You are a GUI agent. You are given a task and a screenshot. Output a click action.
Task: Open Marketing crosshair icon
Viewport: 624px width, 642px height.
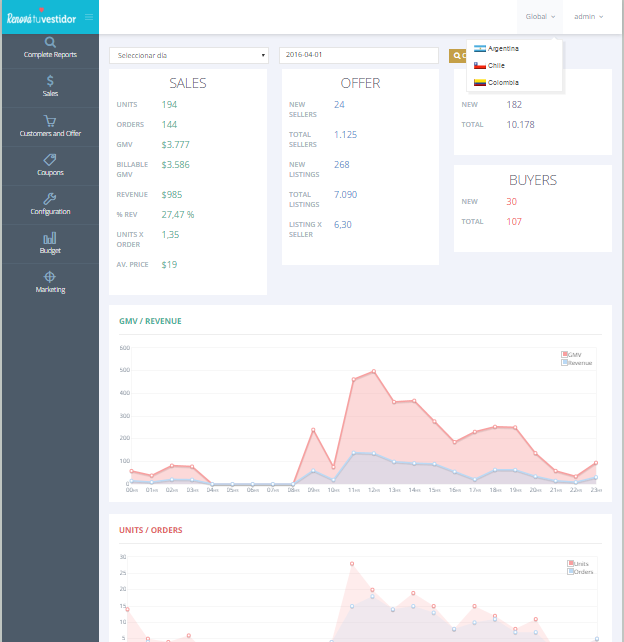(x=50, y=276)
